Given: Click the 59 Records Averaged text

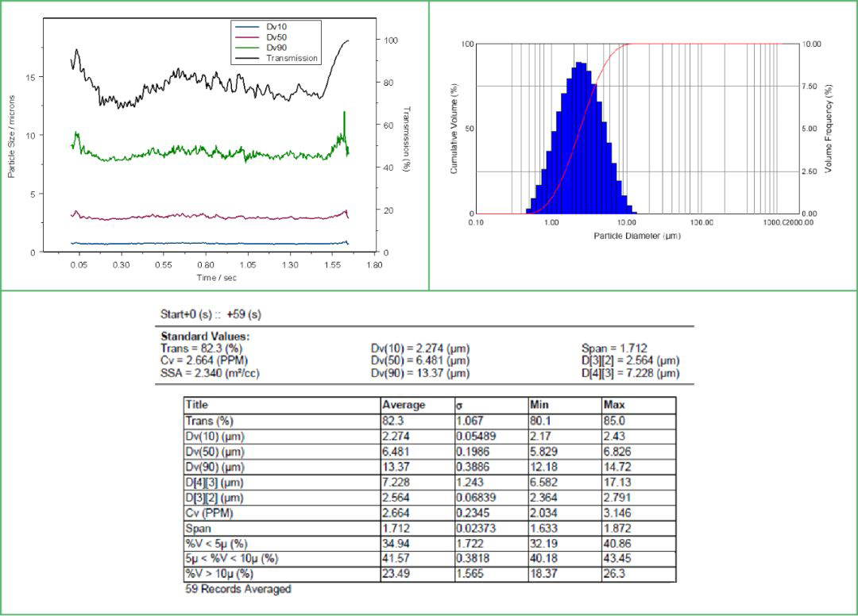Looking at the screenshot, I should pyautogui.click(x=238, y=589).
